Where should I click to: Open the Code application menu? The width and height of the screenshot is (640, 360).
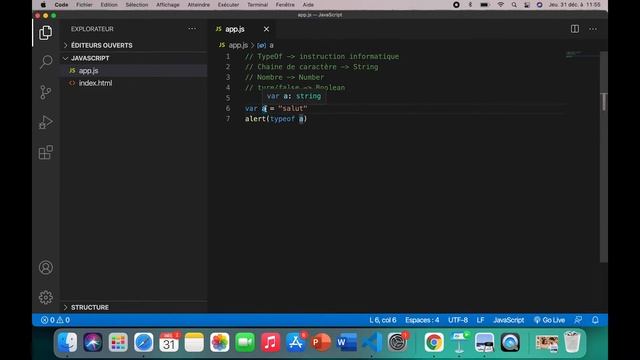click(61, 5)
